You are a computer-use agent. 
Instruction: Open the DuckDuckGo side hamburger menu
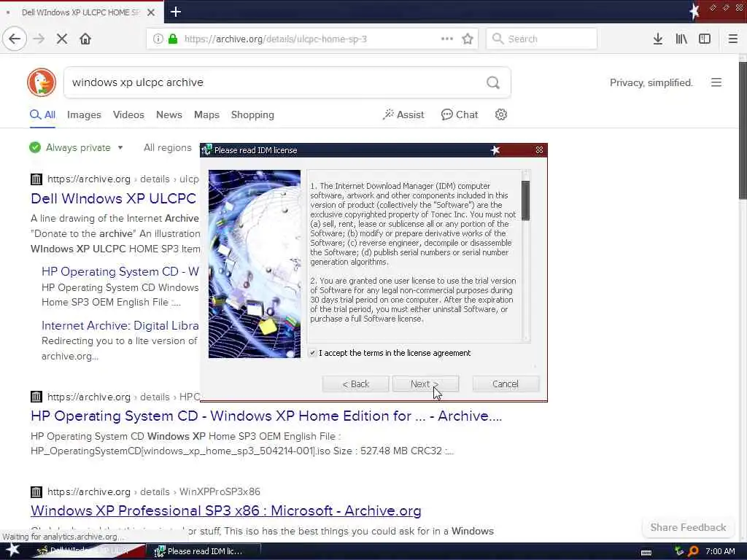pyautogui.click(x=716, y=82)
